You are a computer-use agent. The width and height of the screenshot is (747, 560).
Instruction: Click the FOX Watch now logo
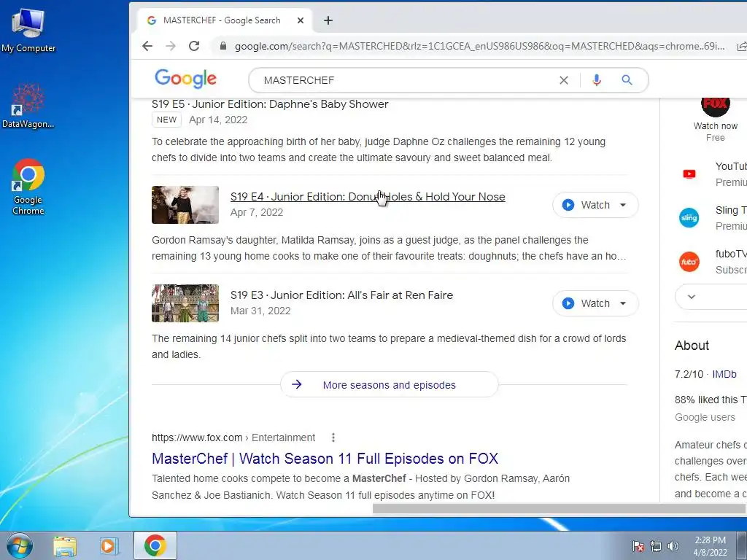[x=715, y=105]
